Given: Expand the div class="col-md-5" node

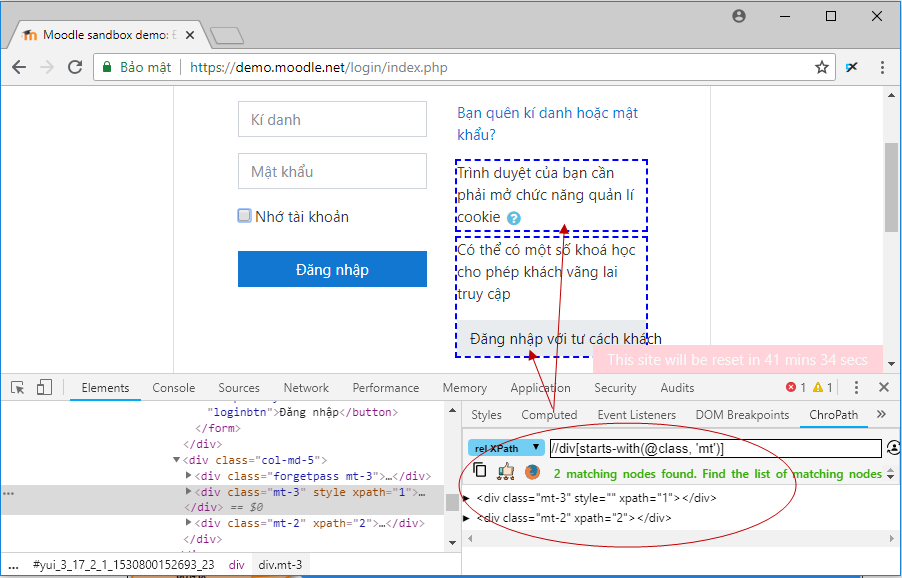Looking at the screenshot, I should 178,460.
